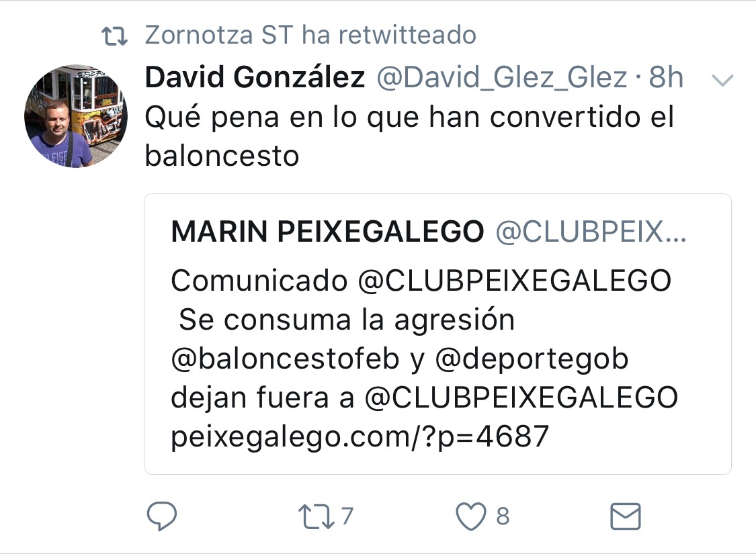Open the @CLUBPEIXEGALEGO mention after Comunicado
This screenshot has width=756, height=560.
(x=515, y=281)
